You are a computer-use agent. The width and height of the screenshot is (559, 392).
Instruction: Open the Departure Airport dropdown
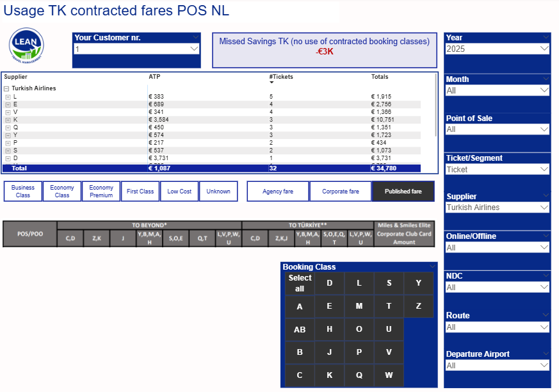[x=498, y=365]
